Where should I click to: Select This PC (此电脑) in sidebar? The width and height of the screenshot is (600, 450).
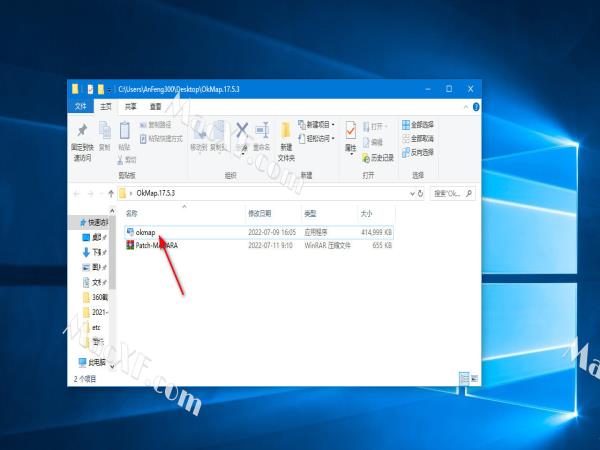tap(93, 361)
